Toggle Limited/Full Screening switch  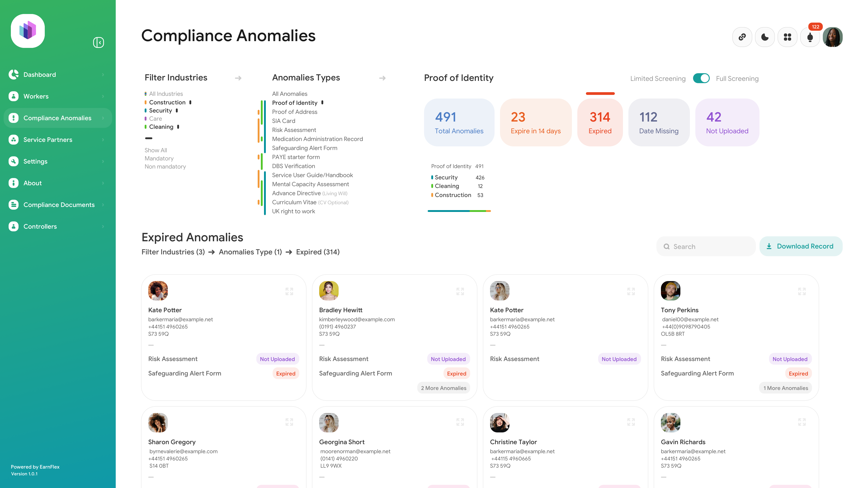click(x=701, y=78)
